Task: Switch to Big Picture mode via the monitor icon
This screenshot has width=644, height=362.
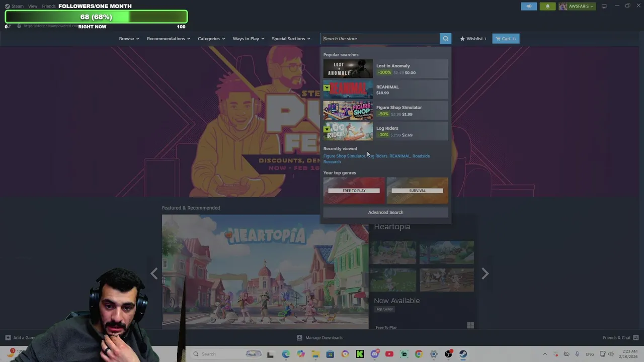Action: click(x=604, y=6)
